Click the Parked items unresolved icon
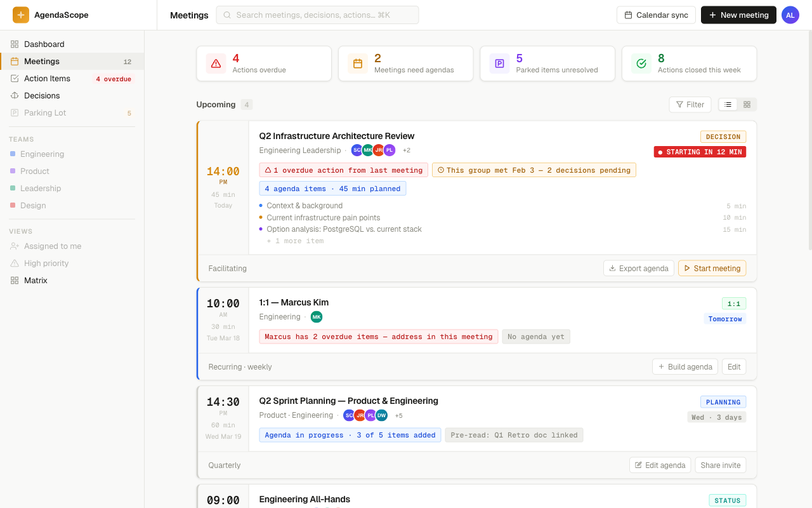812x508 pixels. tap(499, 63)
